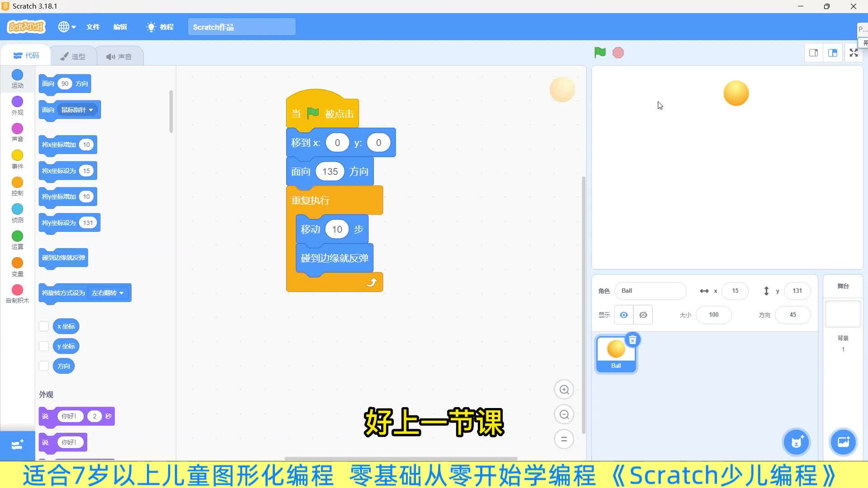868x488 pixels.
Task: Edit the sprite y value 131
Action: pos(797,291)
